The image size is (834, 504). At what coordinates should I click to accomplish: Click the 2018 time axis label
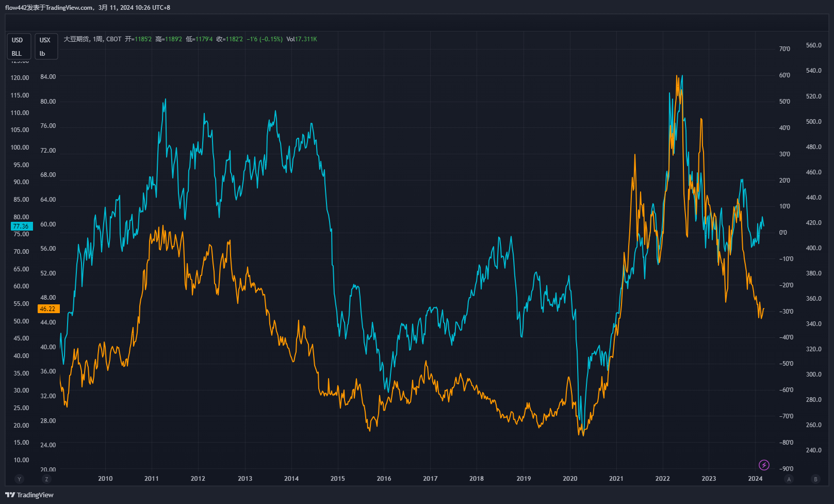(x=477, y=479)
